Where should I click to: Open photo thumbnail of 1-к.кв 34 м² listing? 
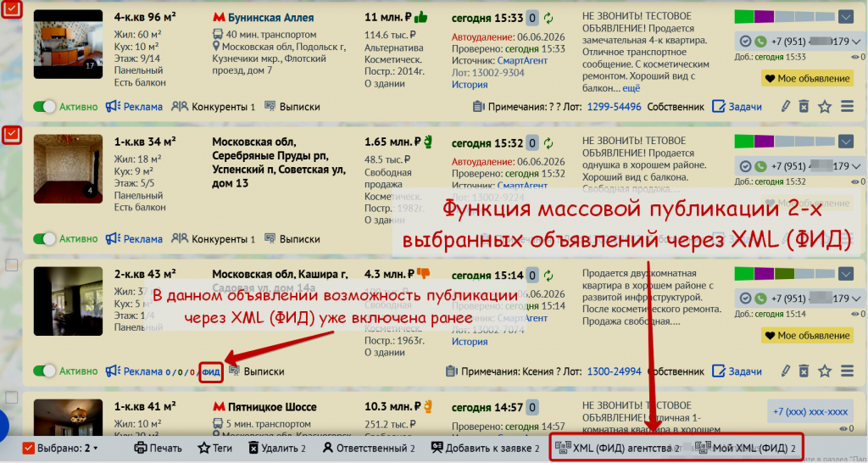click(x=68, y=169)
